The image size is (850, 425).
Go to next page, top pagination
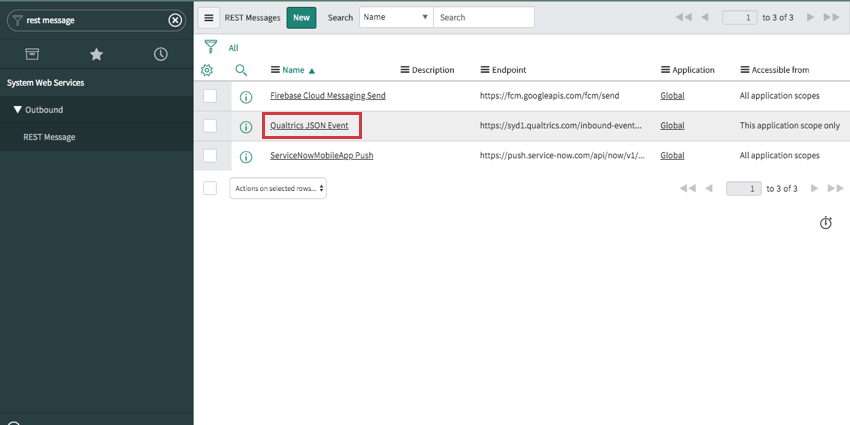[x=810, y=17]
